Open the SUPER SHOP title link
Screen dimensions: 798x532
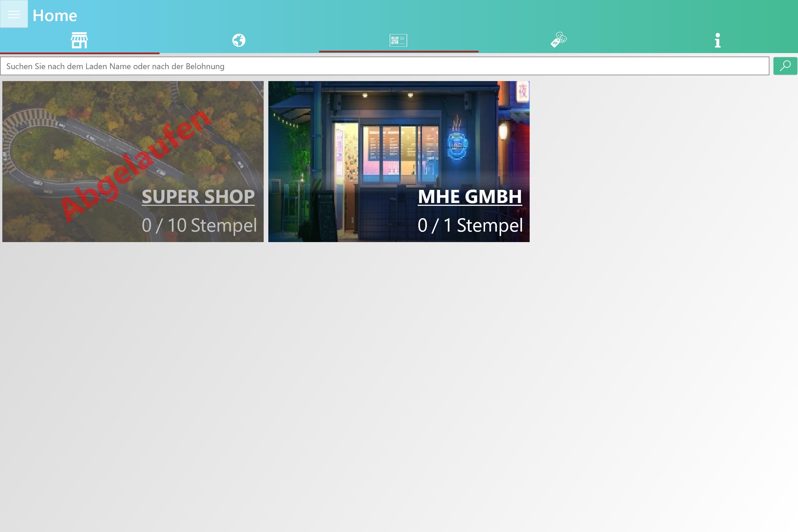point(198,197)
